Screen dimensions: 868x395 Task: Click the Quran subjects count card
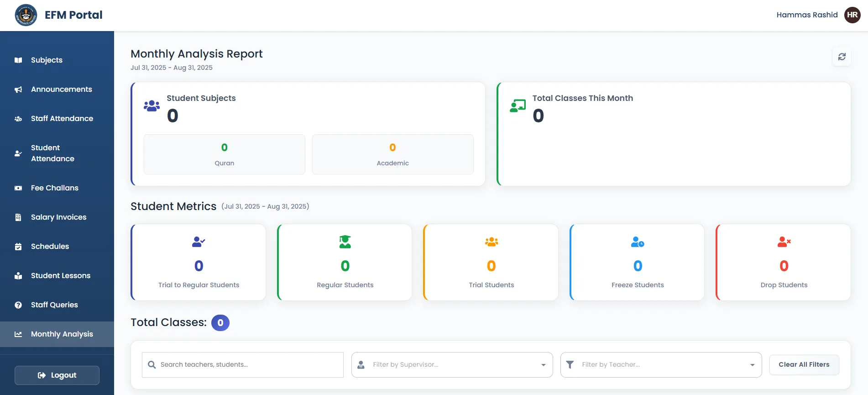[x=225, y=154]
